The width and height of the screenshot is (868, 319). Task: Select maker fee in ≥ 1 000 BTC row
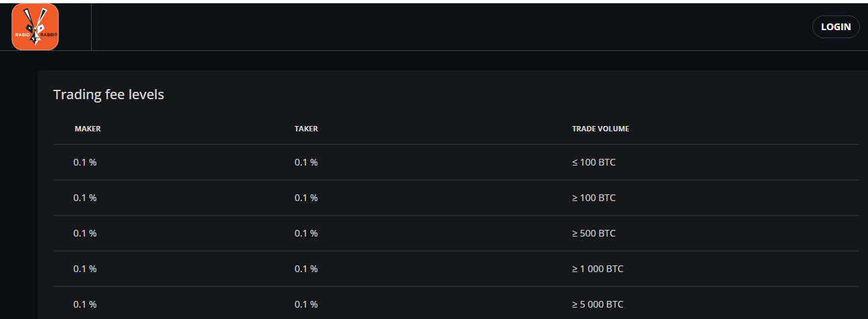pyautogui.click(x=85, y=269)
